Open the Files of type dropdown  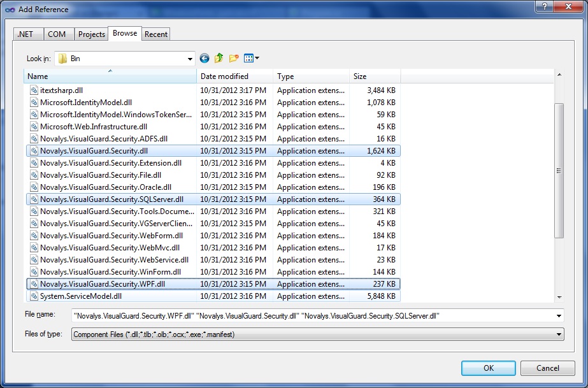pos(559,333)
